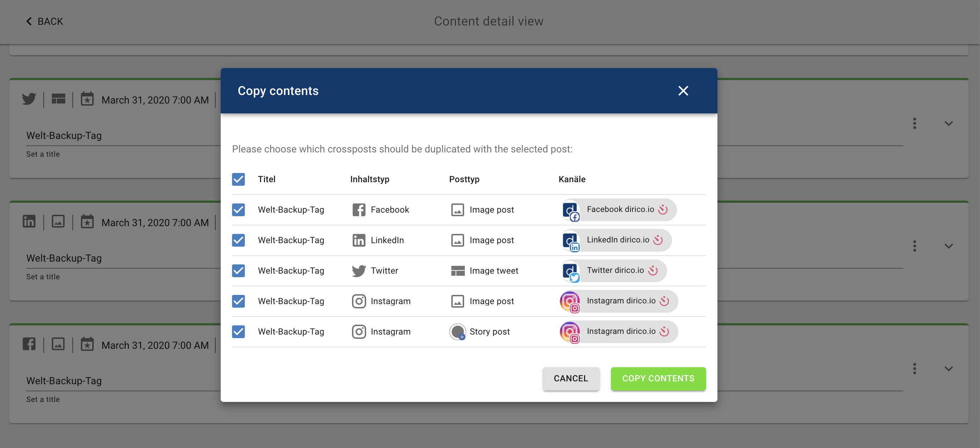Click the Kanäle column header
Image resolution: width=980 pixels, height=448 pixels.
click(572, 179)
